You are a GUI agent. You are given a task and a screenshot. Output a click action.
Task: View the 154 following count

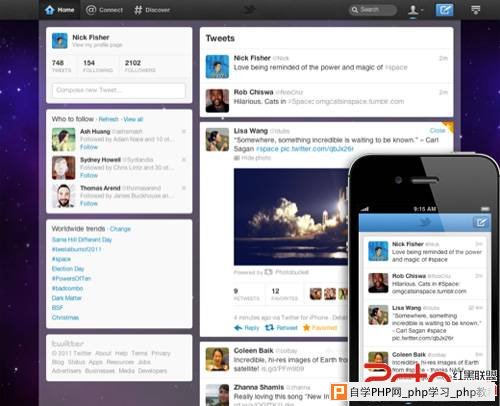[98, 66]
